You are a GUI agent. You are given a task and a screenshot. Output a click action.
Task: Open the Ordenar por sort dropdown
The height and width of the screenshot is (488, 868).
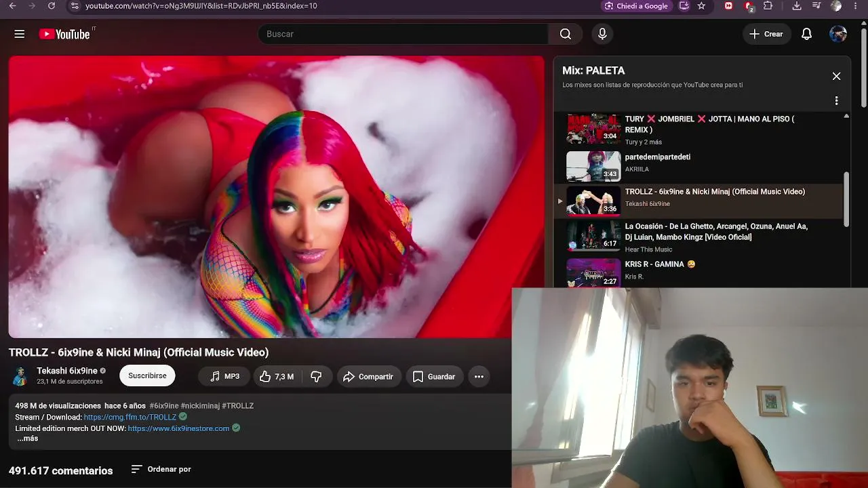(x=161, y=469)
